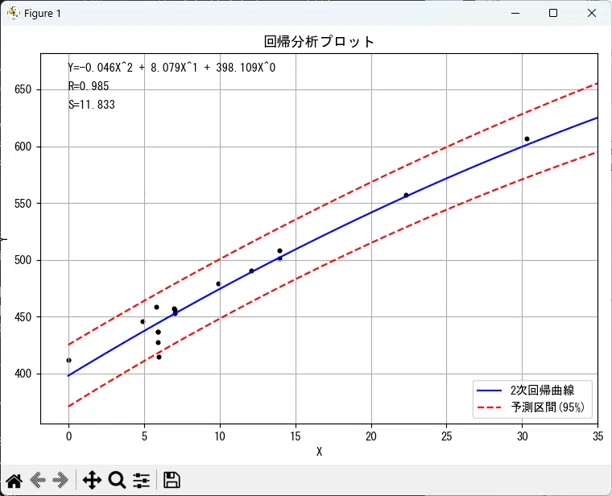The image size is (612, 496).
Task: Click legend entry 予測区間(95%)
Action: click(x=548, y=407)
